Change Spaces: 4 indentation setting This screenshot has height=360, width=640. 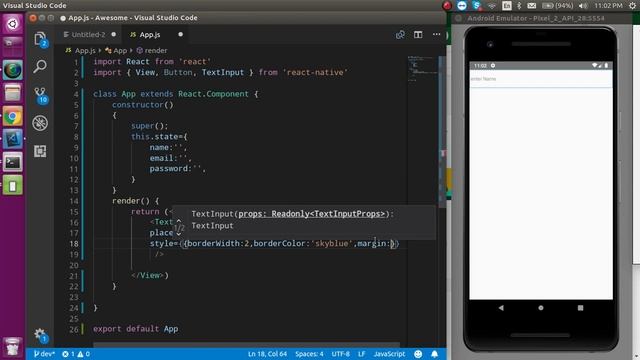coord(309,354)
